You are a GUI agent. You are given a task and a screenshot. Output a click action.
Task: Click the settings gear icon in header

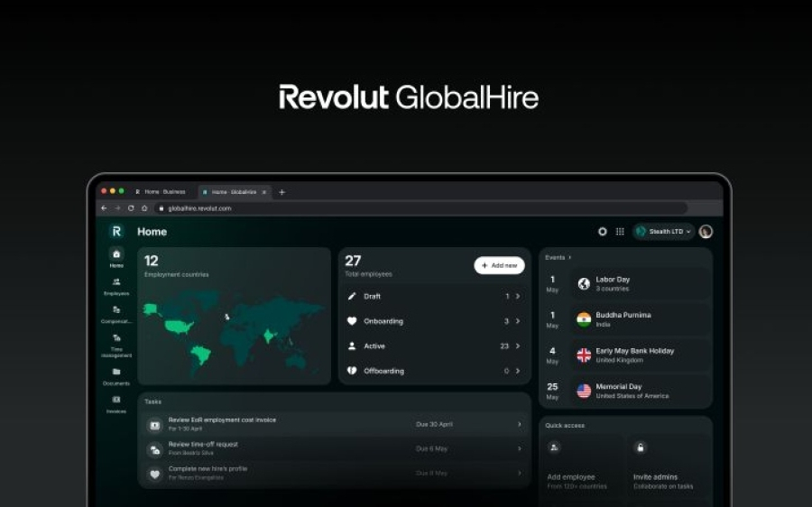coord(603,232)
